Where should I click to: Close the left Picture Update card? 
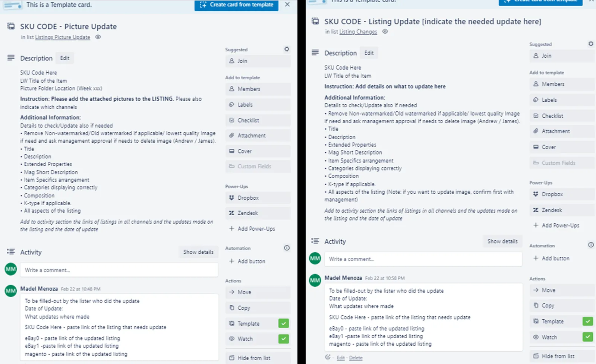[287, 4]
